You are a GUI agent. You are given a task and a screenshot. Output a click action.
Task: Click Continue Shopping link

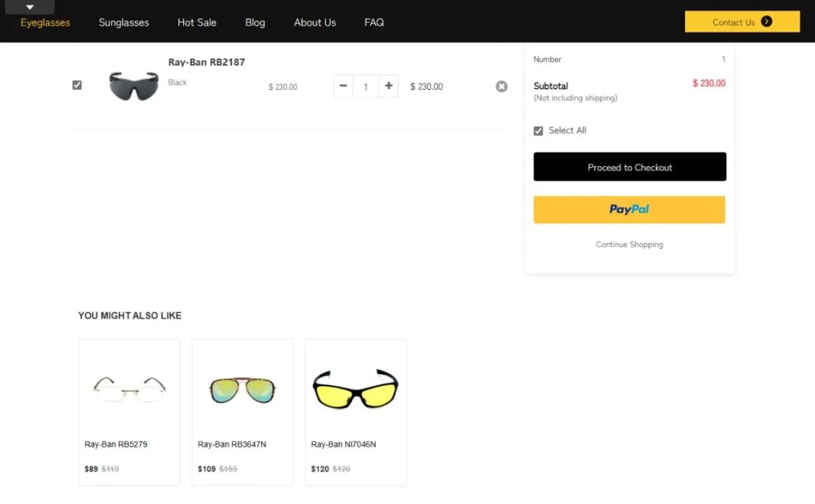(629, 244)
